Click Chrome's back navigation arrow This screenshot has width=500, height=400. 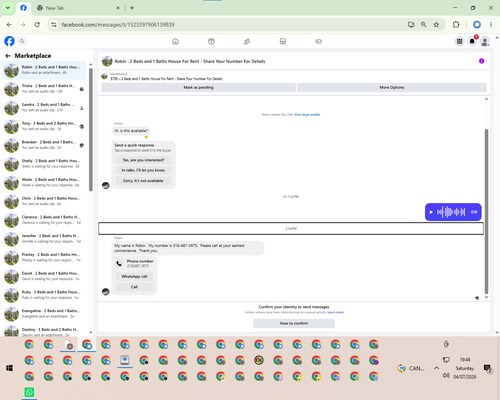click(x=9, y=25)
